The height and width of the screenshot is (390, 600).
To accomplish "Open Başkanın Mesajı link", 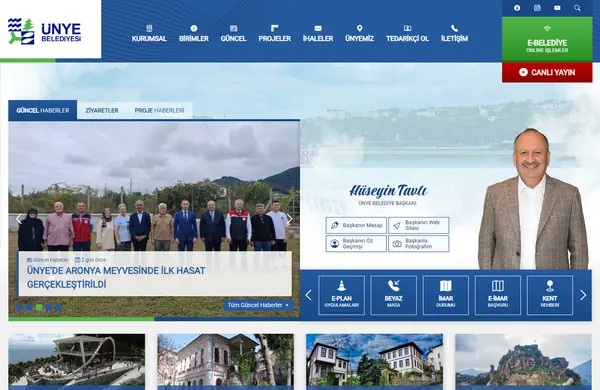I will click(x=356, y=225).
